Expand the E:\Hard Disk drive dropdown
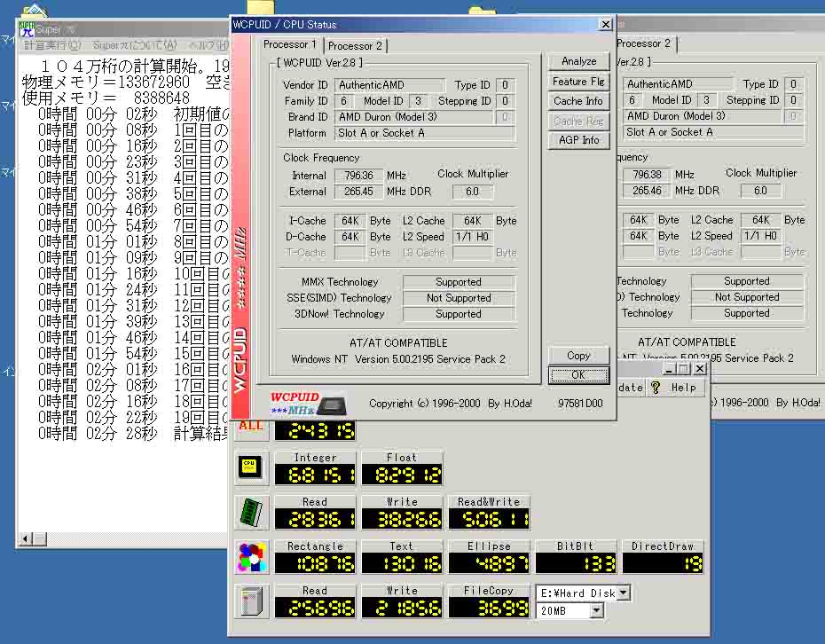This screenshot has height=644, width=825. tap(623, 593)
